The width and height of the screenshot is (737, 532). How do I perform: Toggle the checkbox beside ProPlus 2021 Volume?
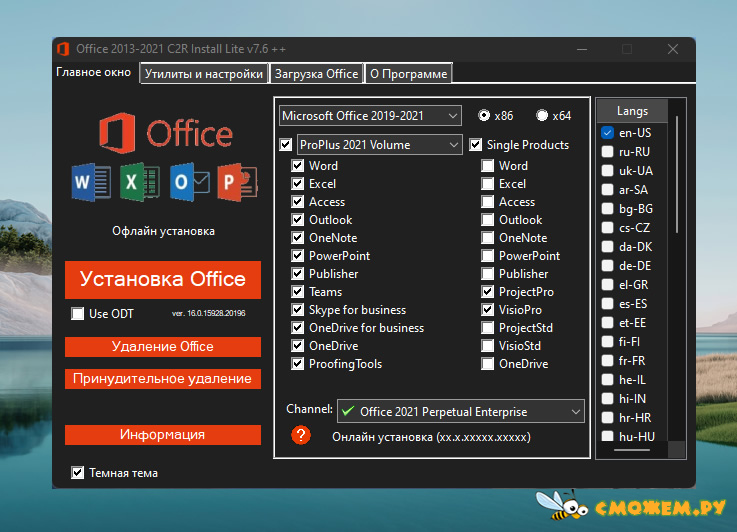click(286, 144)
